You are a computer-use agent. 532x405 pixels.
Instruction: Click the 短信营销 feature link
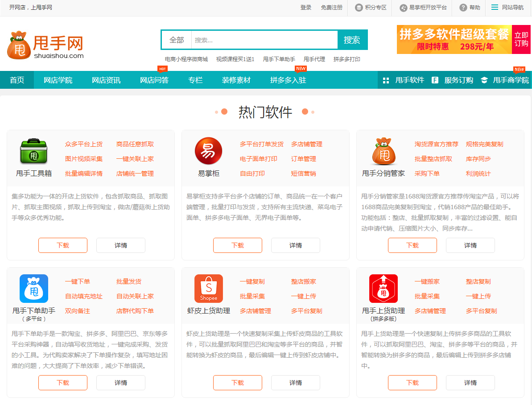pos(303,174)
